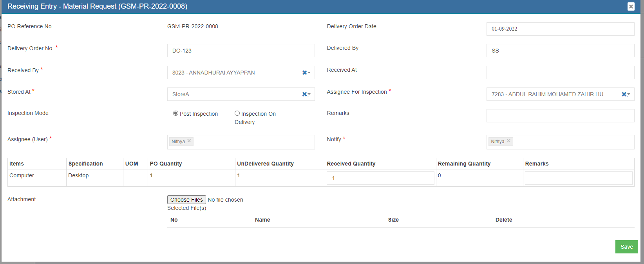This screenshot has height=264, width=644.
Task: Select Inspection On Delivery mode
Action: coord(237,113)
